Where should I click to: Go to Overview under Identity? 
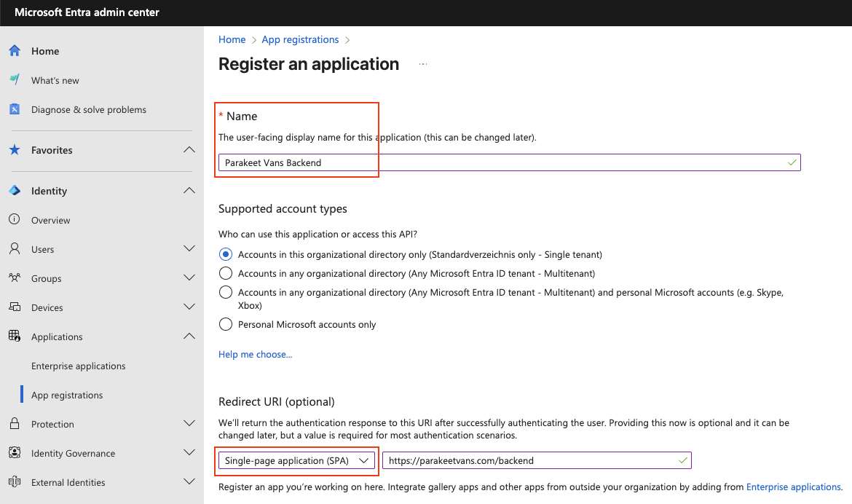[x=50, y=220]
